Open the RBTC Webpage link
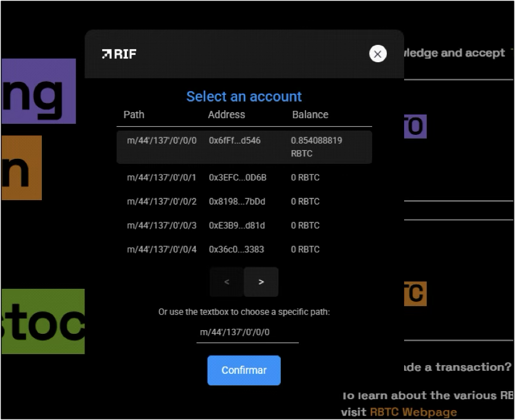515x420 pixels. coord(413,412)
